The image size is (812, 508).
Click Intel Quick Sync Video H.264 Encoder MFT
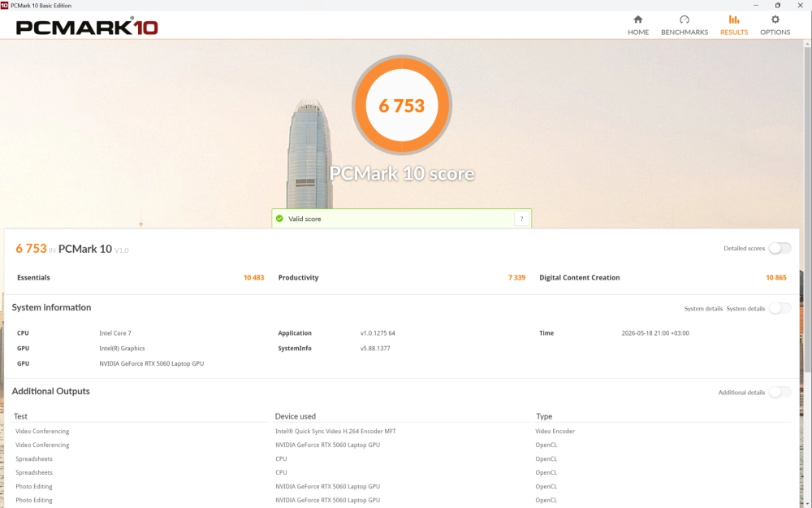pyautogui.click(x=335, y=432)
